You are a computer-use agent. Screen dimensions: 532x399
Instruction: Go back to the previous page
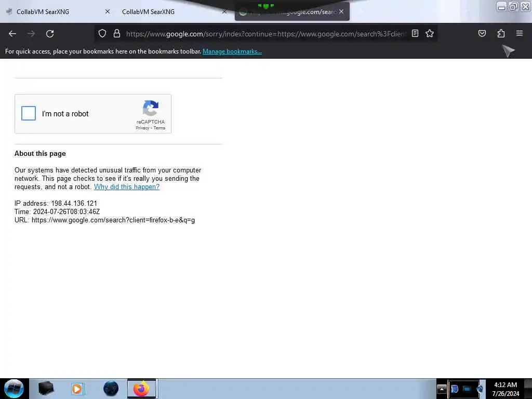pos(12,34)
